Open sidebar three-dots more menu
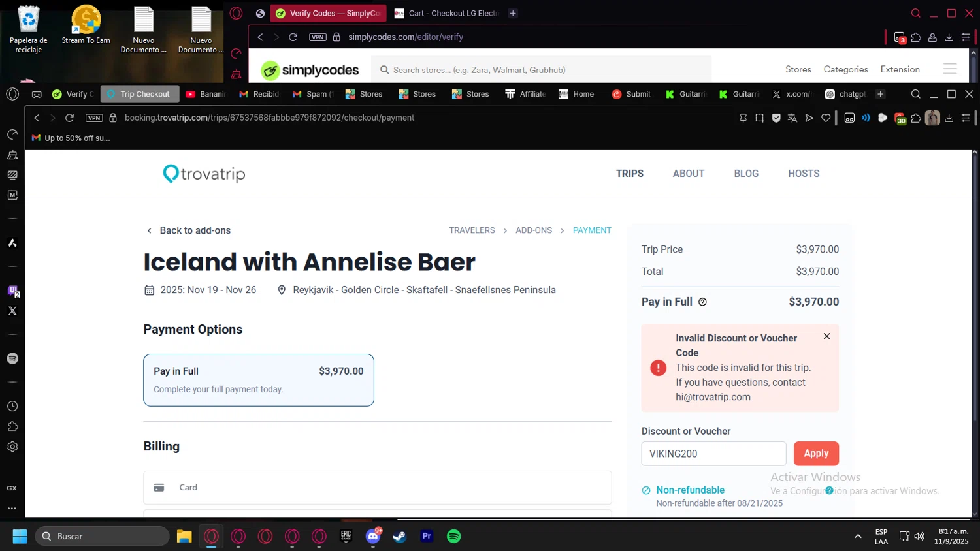 click(12, 508)
